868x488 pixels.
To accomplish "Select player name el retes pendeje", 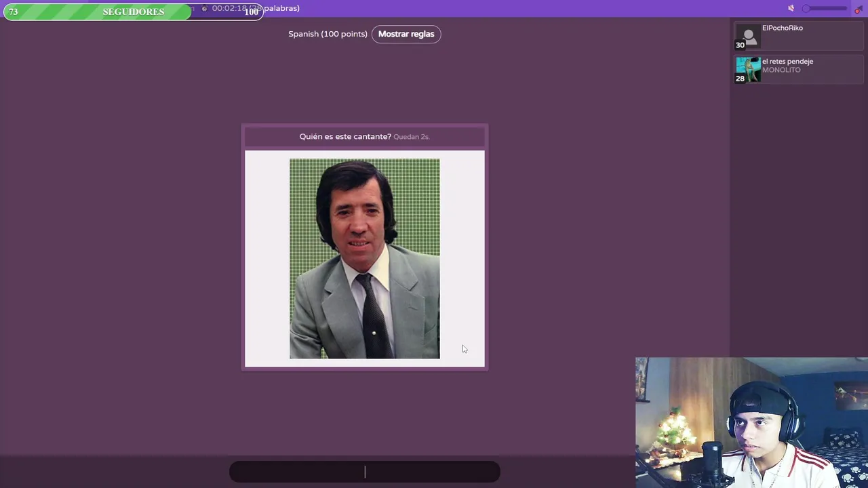I will 787,61.
